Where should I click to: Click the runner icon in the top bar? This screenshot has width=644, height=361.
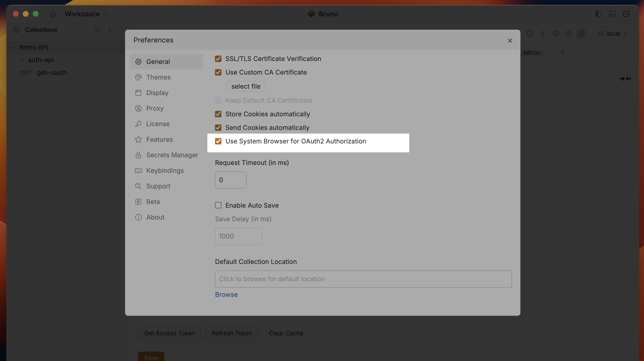tap(543, 34)
